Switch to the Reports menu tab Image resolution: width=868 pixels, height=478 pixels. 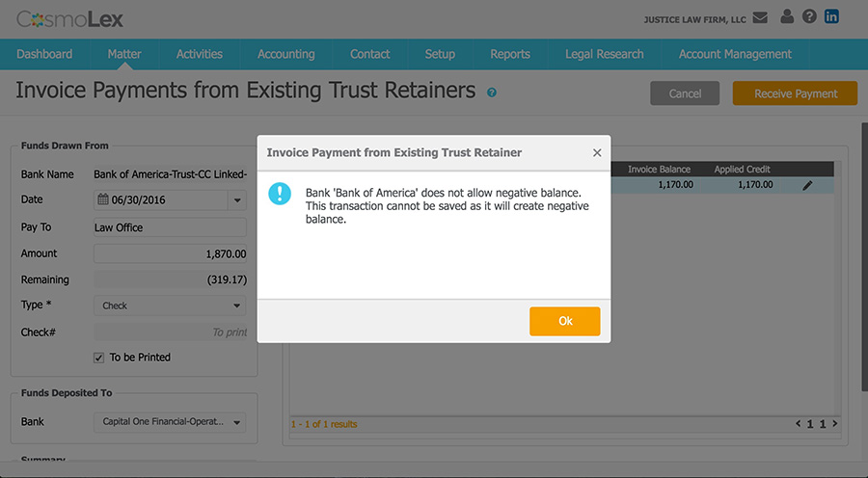click(509, 54)
